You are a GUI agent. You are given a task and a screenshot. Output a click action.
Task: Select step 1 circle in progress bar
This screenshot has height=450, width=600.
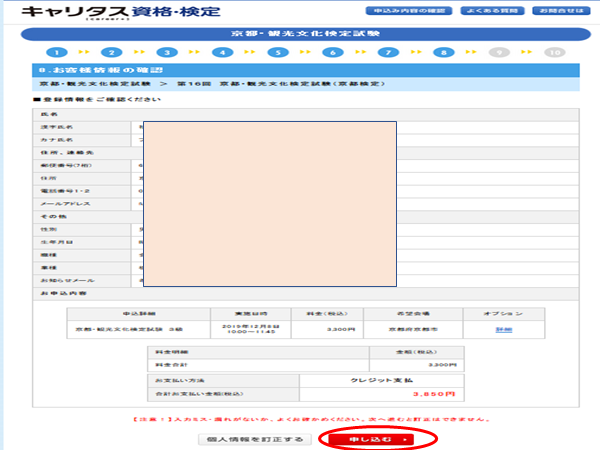(57, 52)
